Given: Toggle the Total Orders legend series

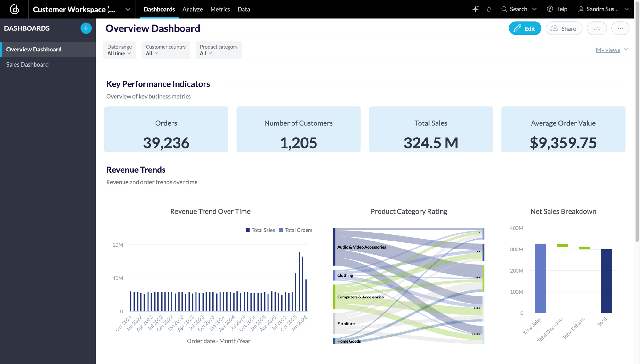Looking at the screenshot, I should click(x=295, y=230).
